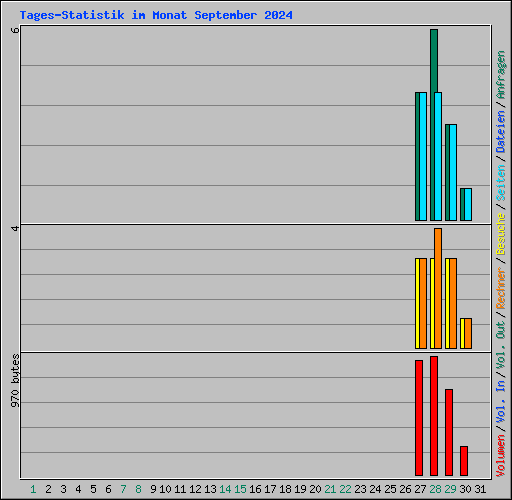Click day 1 on the x-axis
This screenshot has height=500, width=512.
pyautogui.click(x=33, y=489)
